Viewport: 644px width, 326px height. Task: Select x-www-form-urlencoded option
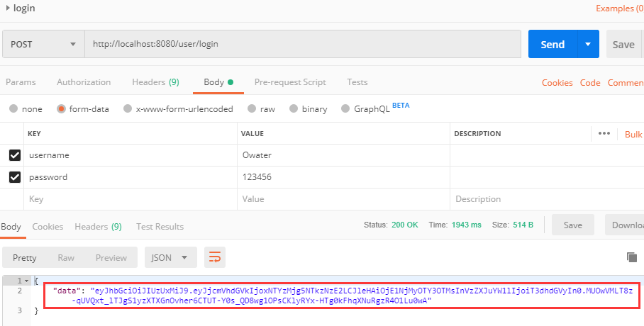pyautogui.click(x=178, y=109)
